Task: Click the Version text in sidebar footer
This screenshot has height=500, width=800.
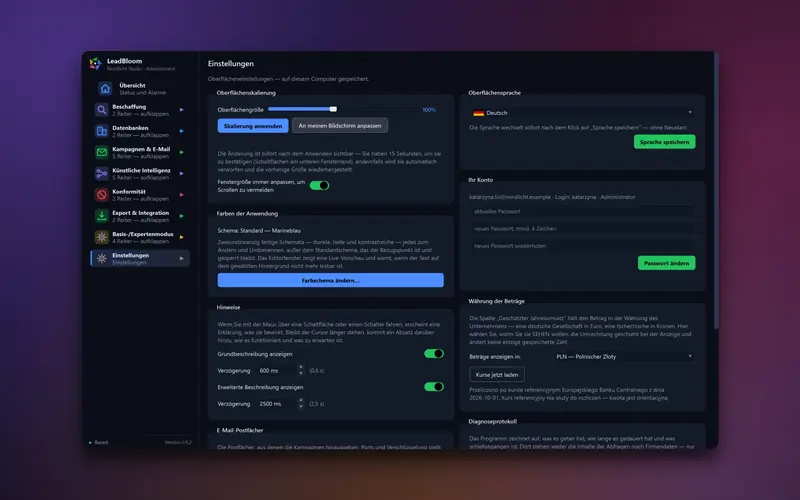Action: click(x=178, y=442)
